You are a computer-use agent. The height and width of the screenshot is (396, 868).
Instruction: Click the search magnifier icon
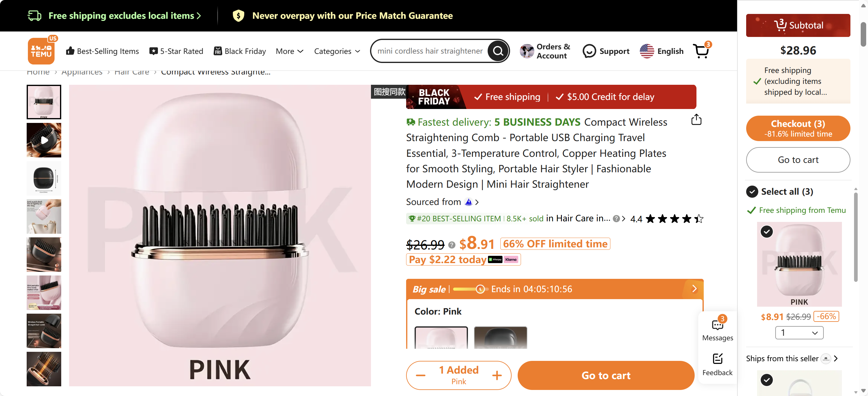coord(498,51)
